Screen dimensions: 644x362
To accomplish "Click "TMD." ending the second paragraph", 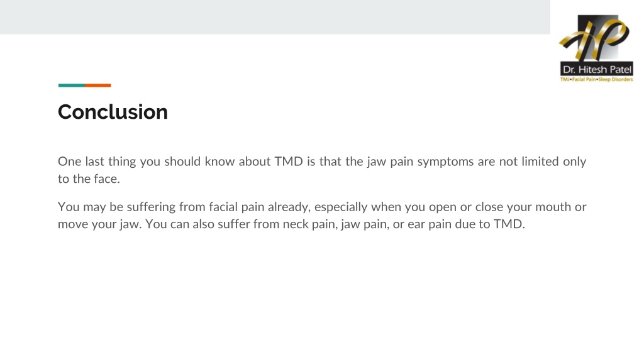I will [509, 224].
